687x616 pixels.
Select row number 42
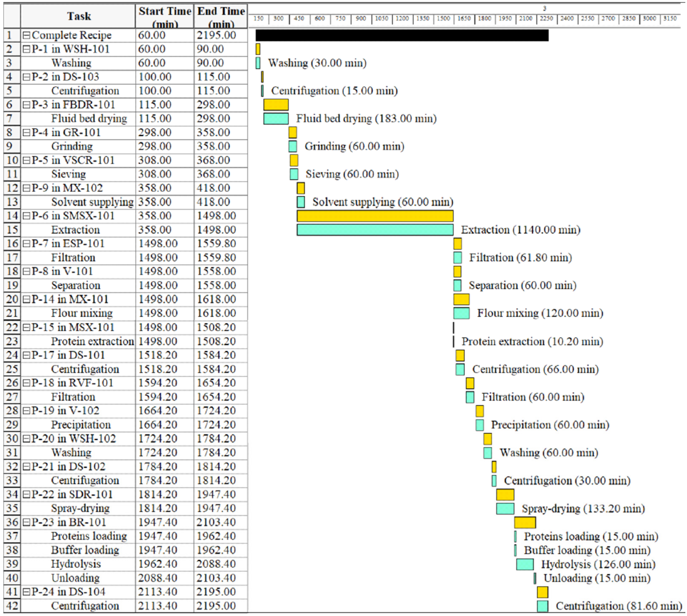[x=12, y=606]
